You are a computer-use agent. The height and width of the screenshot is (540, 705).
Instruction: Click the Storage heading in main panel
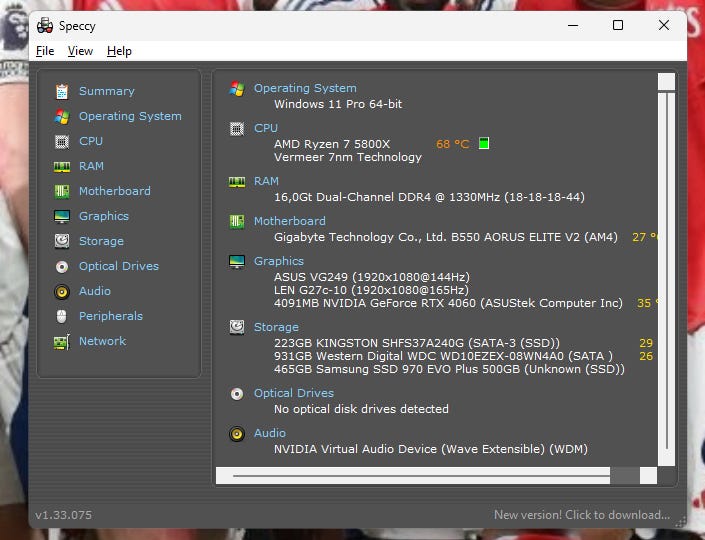276,327
